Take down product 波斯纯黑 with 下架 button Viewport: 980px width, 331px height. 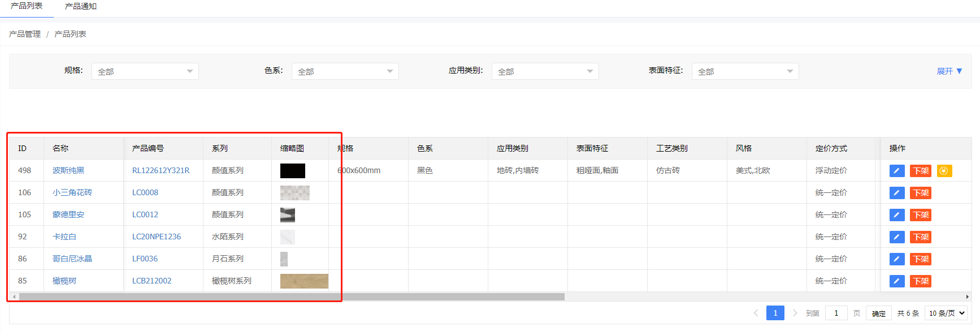tap(921, 171)
